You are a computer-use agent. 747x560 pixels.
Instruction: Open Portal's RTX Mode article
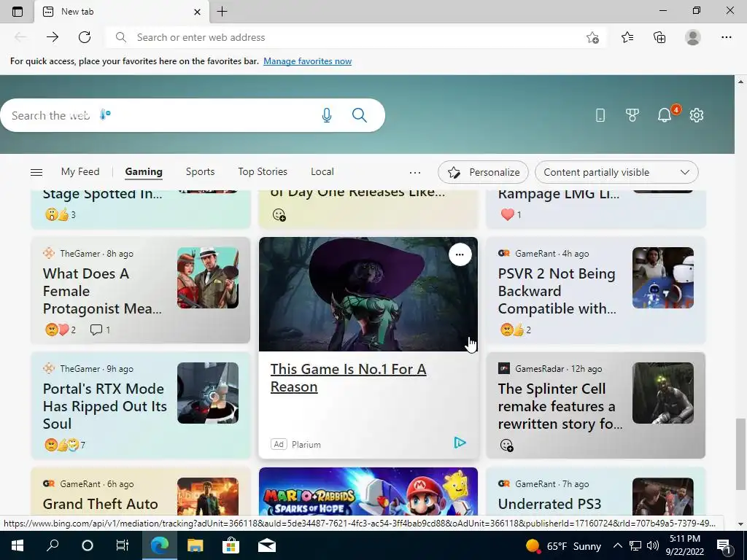point(105,406)
